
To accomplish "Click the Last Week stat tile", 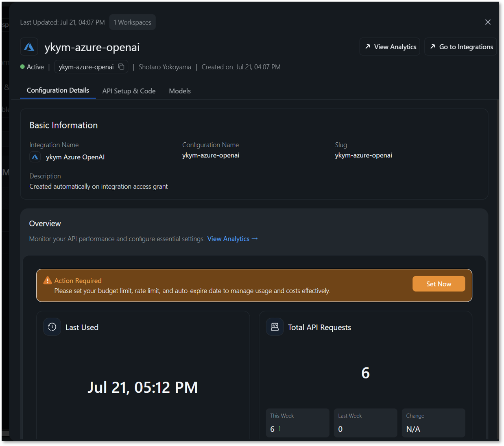I will [365, 423].
